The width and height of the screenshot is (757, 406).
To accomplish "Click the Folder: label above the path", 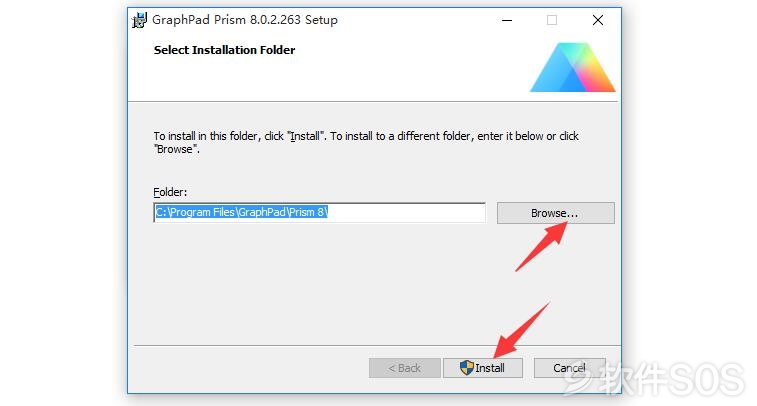I will tap(170, 192).
